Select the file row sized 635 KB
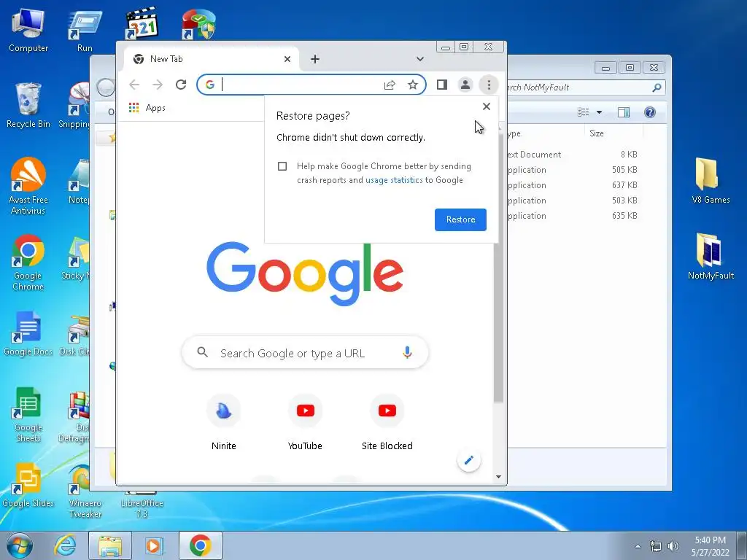747x560 pixels. (x=572, y=216)
